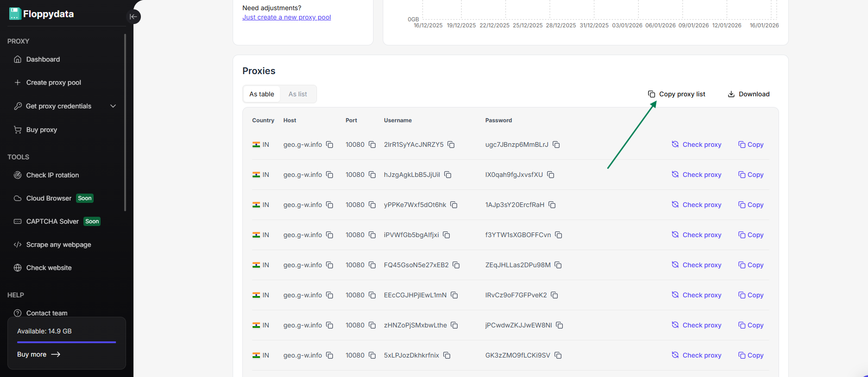868x377 pixels.
Task: Collapse the sidebar with the arrow icon
Action: pos(133,17)
